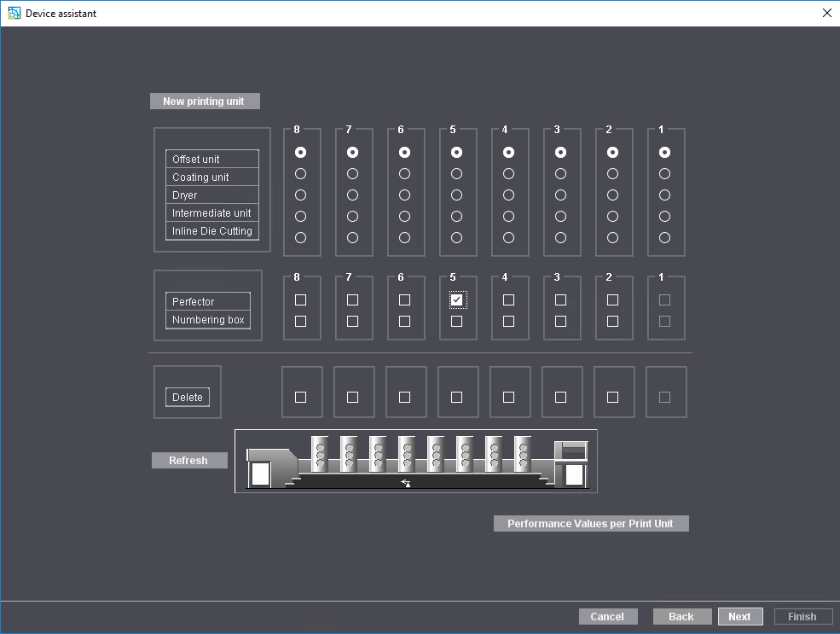
Task: Uncheck the Perfector checkbox on unit 5
Action: point(458,300)
